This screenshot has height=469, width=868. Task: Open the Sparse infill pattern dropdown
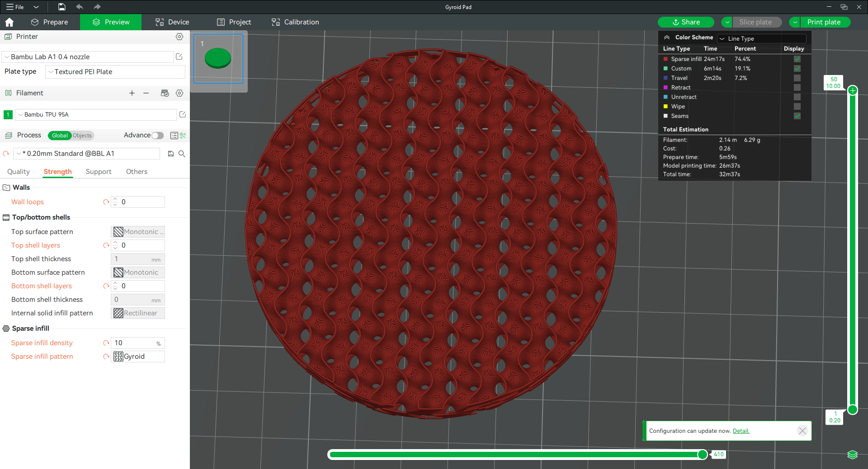pos(138,356)
